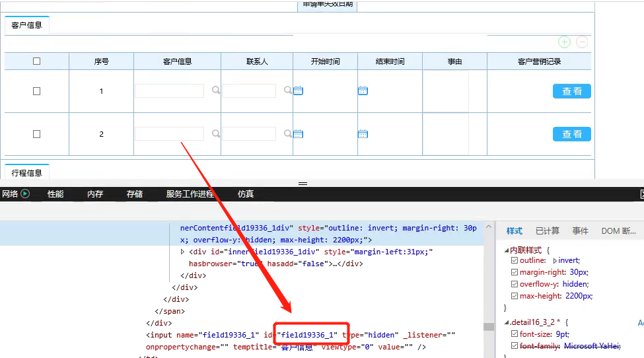Collapse the 内联样式 rule section
The image size is (644, 358).
(x=507, y=250)
